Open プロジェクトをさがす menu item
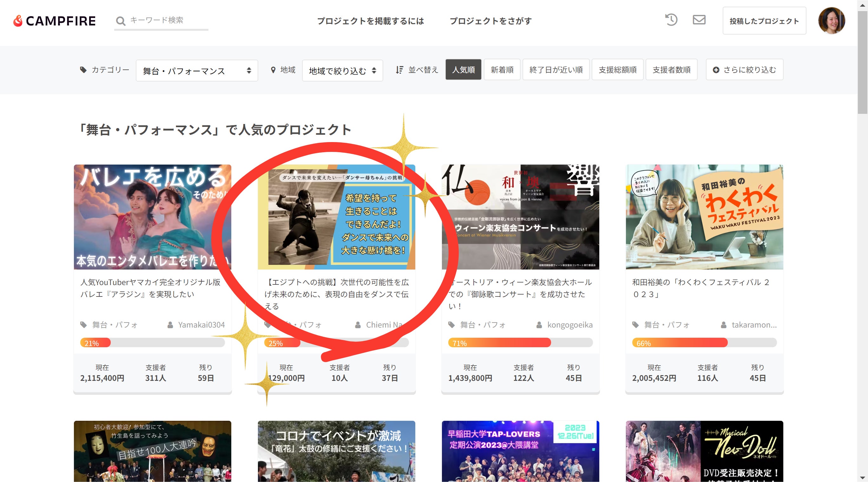The height and width of the screenshot is (482, 868). click(x=490, y=21)
